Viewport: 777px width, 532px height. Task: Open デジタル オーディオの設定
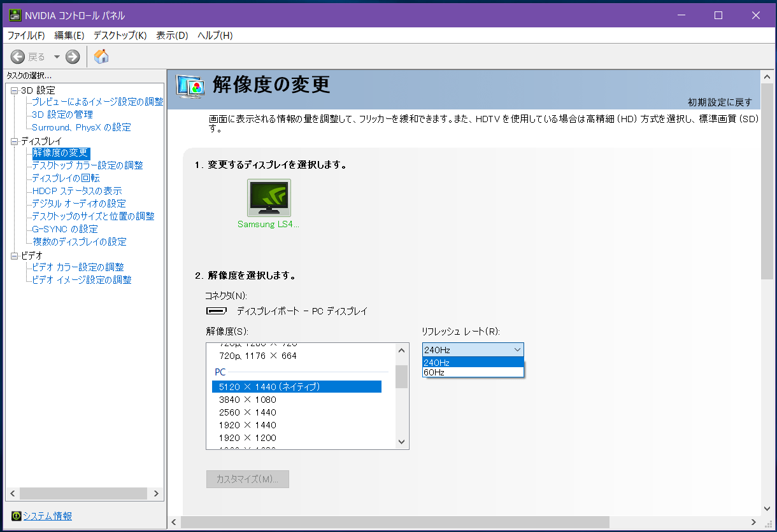click(x=79, y=204)
